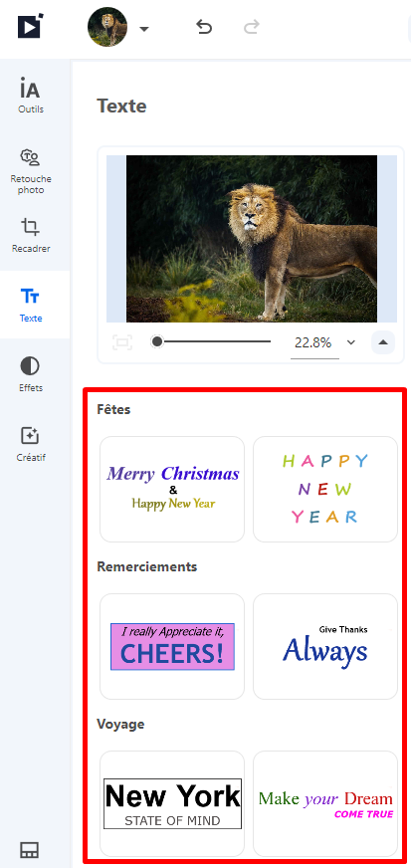Click the redo arrow icon
411x868 pixels.
point(252,27)
